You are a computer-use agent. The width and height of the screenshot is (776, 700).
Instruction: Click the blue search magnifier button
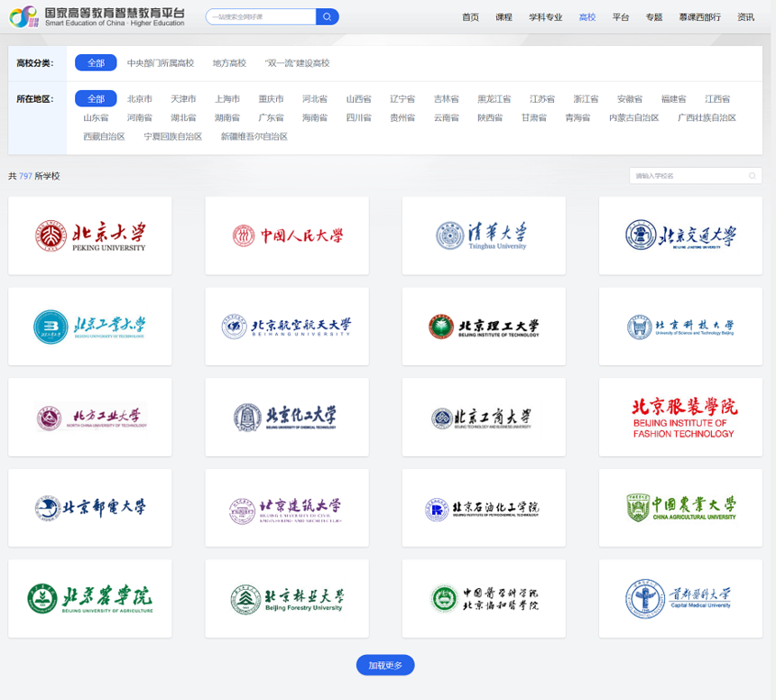coord(328,16)
